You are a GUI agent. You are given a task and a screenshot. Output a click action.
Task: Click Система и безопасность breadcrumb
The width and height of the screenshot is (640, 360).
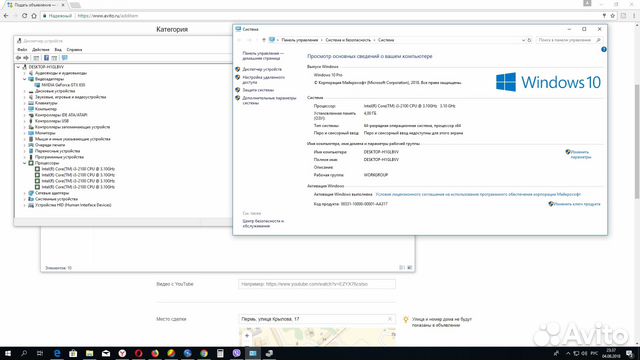pyautogui.click(x=348, y=40)
